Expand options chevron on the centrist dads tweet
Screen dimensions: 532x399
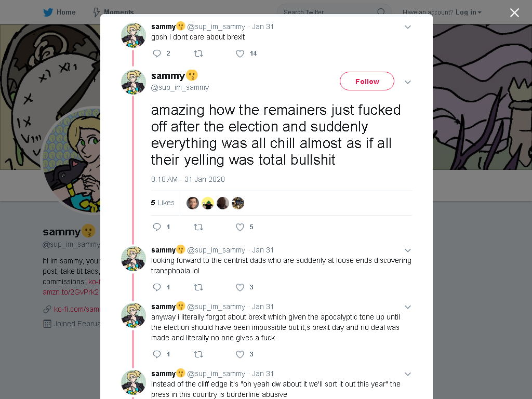[x=408, y=250]
